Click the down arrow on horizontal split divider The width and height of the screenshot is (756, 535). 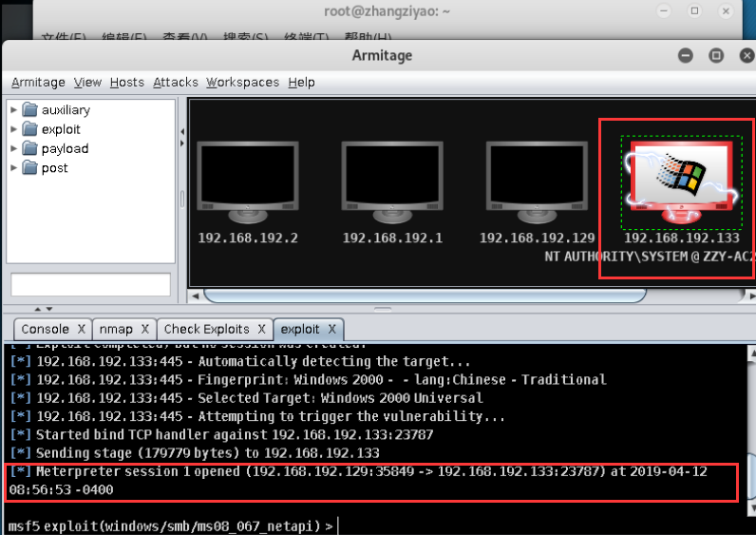(x=49, y=309)
